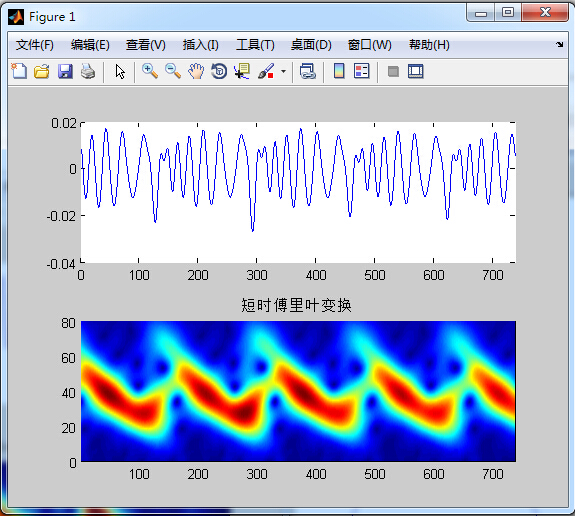Select the Rotate 3D tool
Screen dimensions: 575x516
pyautogui.click(x=219, y=71)
